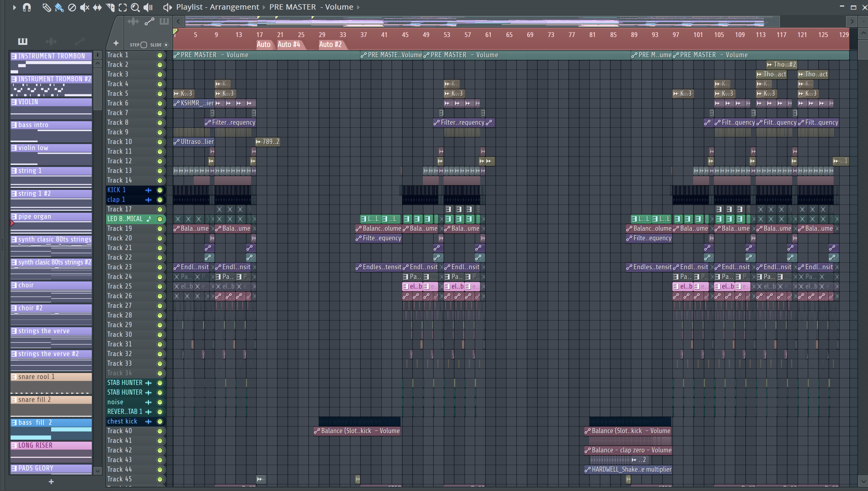Mute the noise track
The width and height of the screenshot is (868, 491).
(x=160, y=402)
